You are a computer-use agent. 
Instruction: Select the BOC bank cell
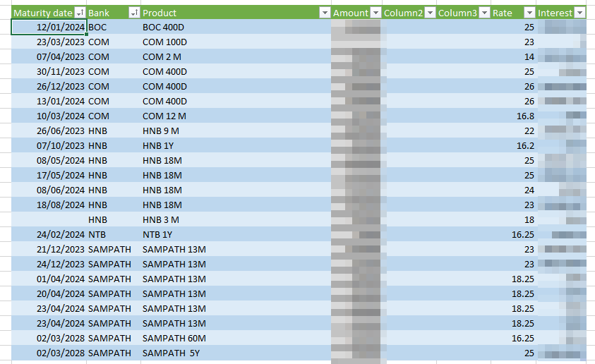point(114,27)
